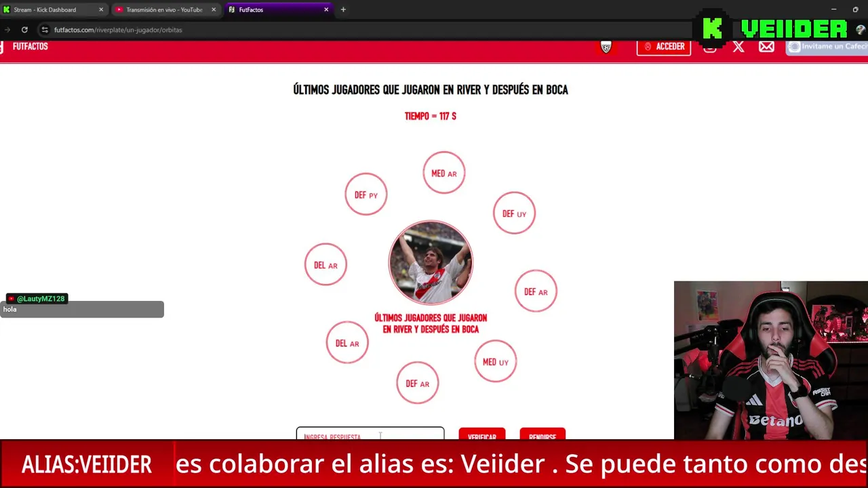868x488 pixels.
Task: Switch to Transmisión en vivo YouTube tab
Action: click(x=164, y=9)
